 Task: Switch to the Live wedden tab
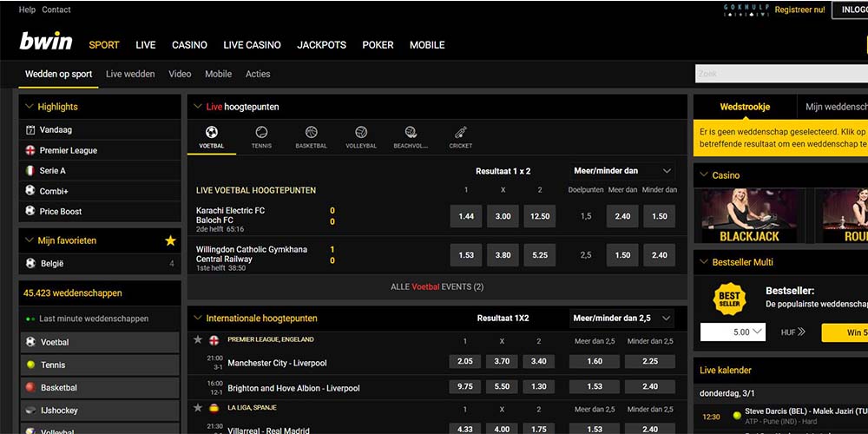coord(130,75)
